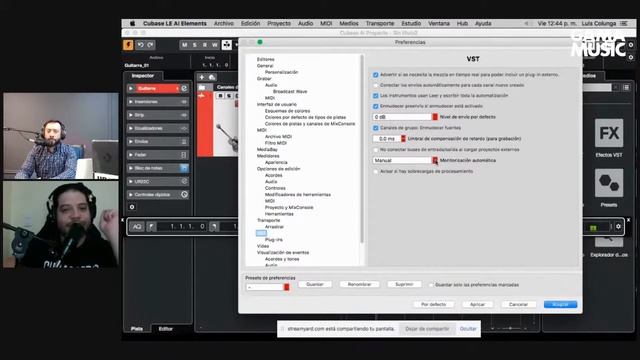
Task: Click the Renombrar button
Action: coord(359,284)
